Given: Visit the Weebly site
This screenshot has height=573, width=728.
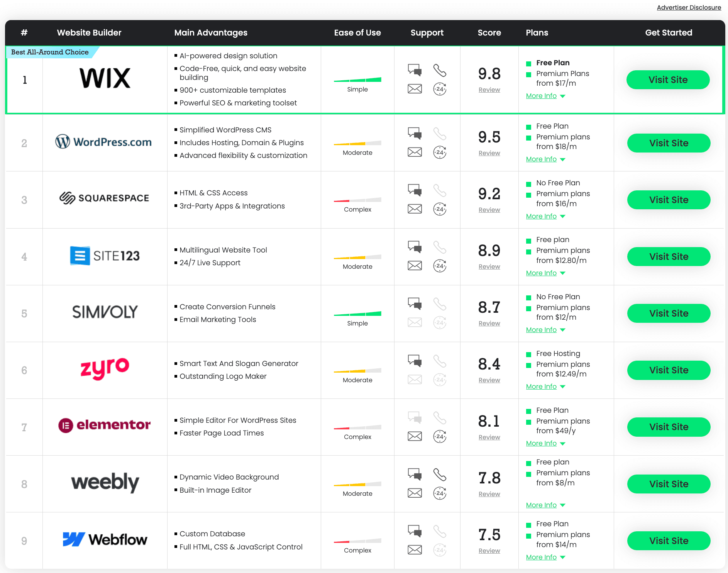Looking at the screenshot, I should tap(669, 484).
